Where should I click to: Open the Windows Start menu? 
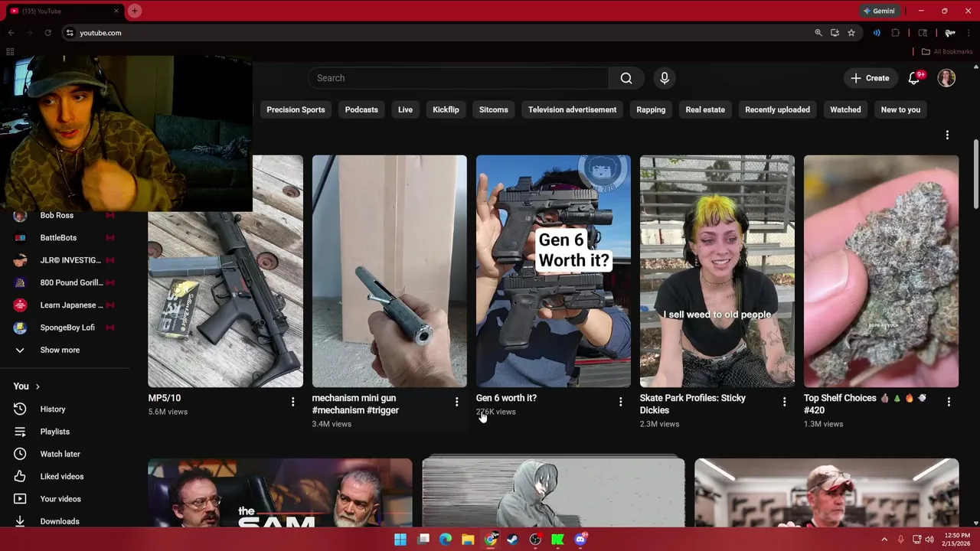coord(400,540)
